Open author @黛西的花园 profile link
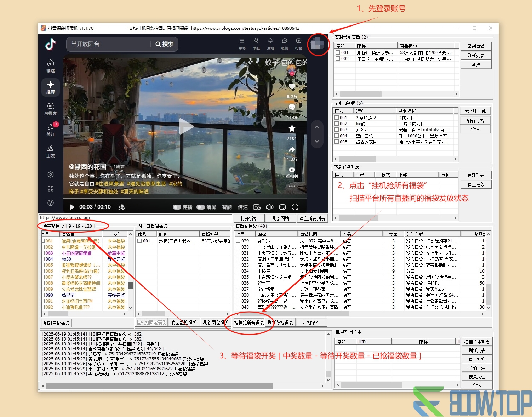Screen dimensions: 532x417 87,166
